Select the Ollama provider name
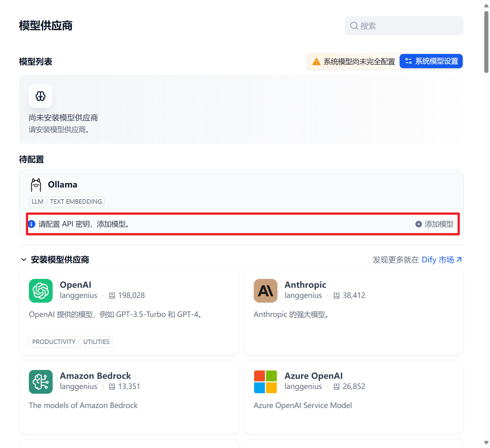 coord(62,185)
